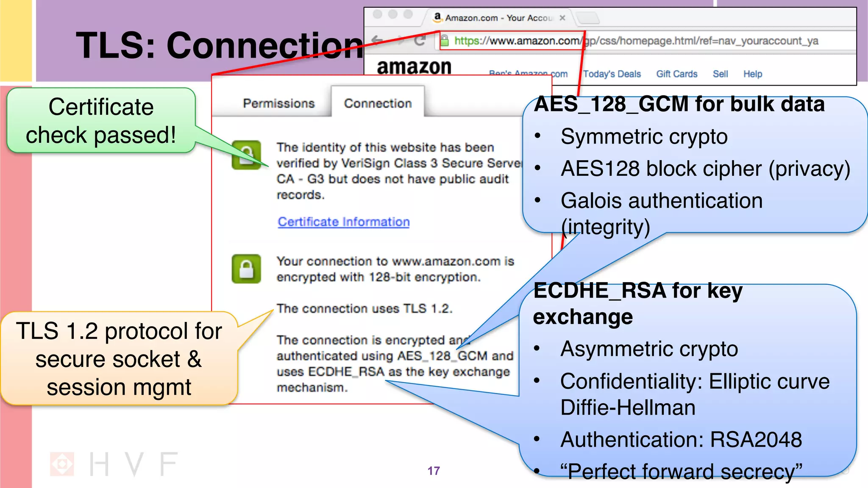Click the green lock icon beside the identity text

pos(246,155)
